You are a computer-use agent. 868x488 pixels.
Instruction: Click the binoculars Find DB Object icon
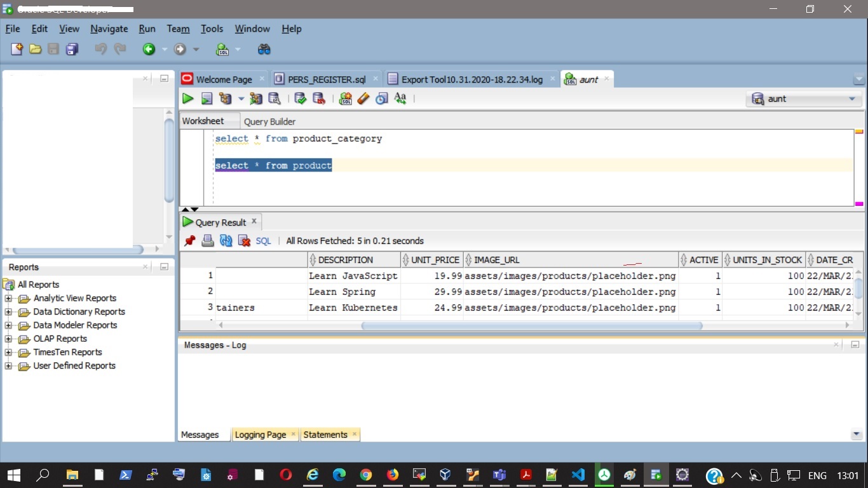pyautogui.click(x=264, y=49)
